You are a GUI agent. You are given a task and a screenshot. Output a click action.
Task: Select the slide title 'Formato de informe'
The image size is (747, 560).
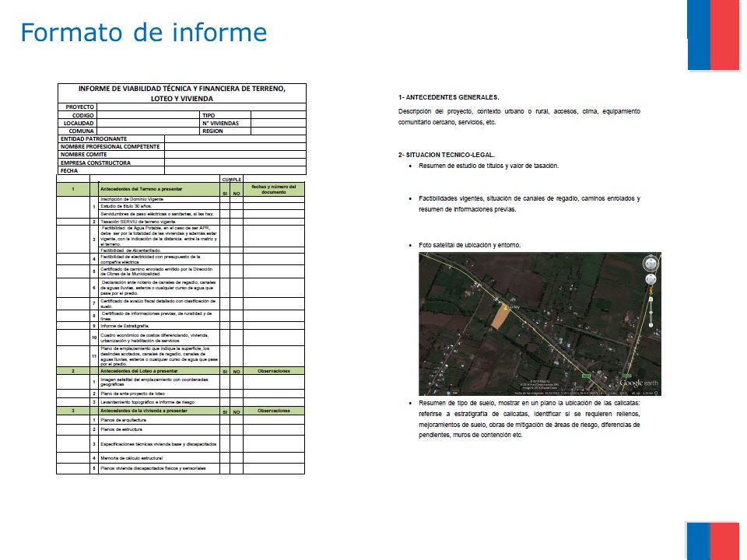(x=143, y=33)
